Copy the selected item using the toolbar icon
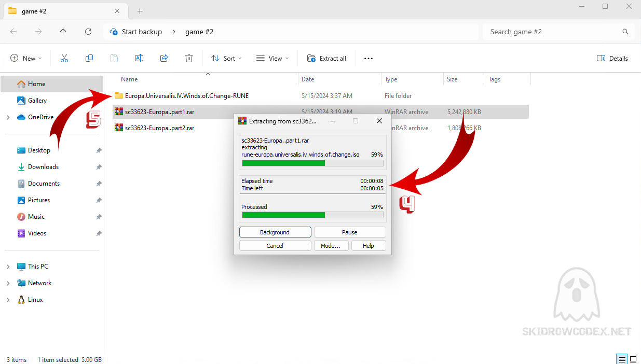 pos(89,59)
